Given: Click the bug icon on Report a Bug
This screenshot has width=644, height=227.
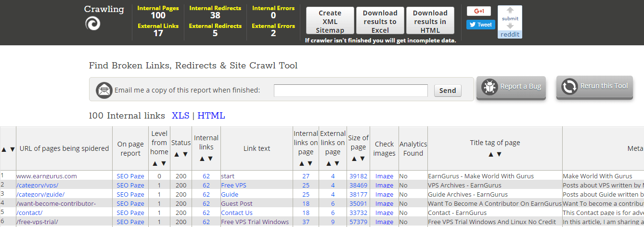Looking at the screenshot, I should pos(489,87).
